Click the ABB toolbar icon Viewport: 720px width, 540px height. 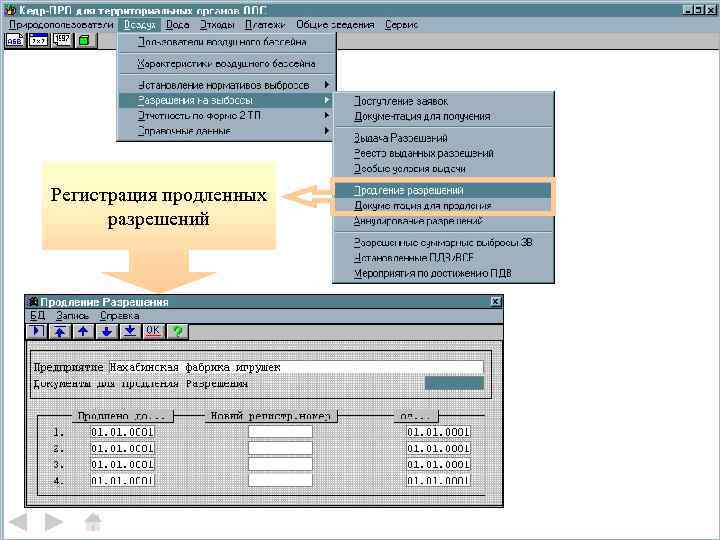15,41
